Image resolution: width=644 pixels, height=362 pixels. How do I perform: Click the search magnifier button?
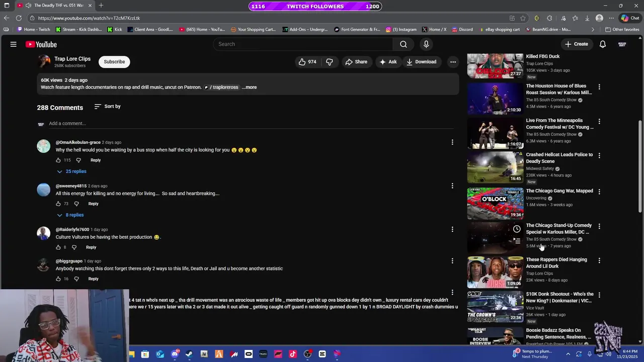pos(404,44)
